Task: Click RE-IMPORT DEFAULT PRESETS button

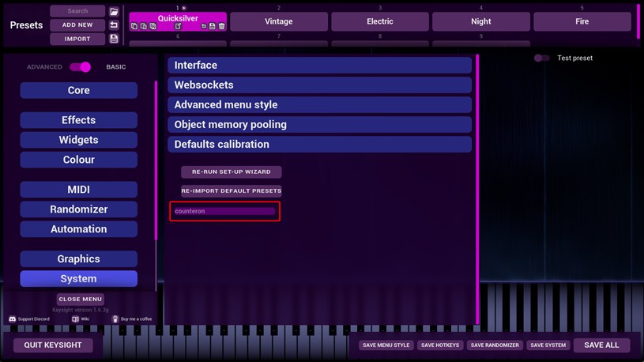Action: click(x=232, y=190)
